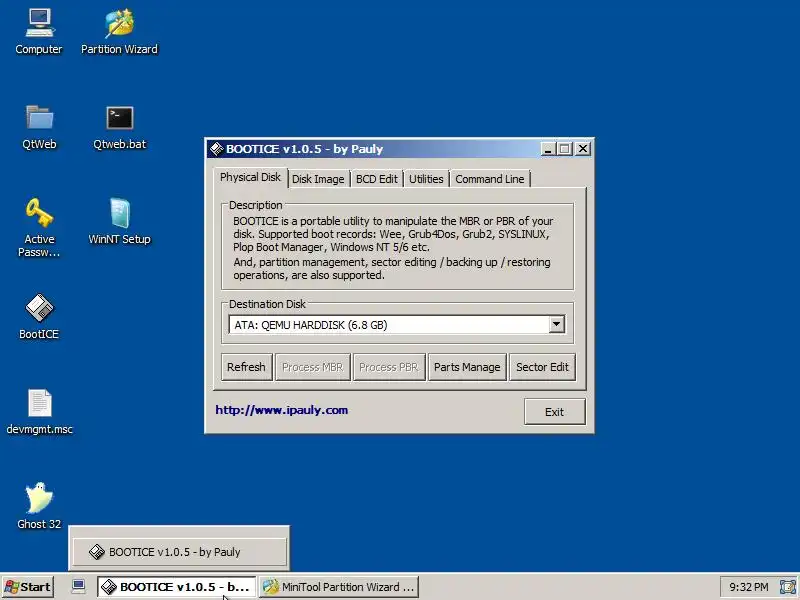Click the show desktop icon next to Start

click(78, 586)
